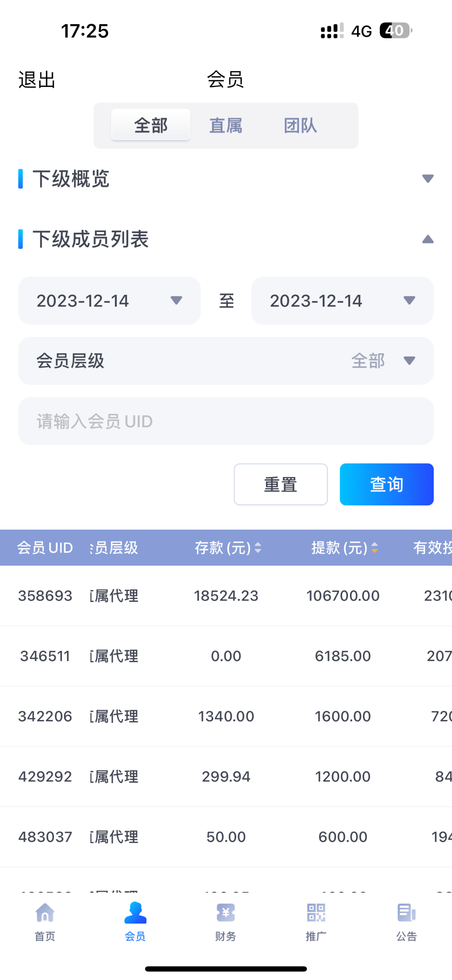Switch to the 直属 tab
This screenshot has width=452, height=980.
click(226, 125)
